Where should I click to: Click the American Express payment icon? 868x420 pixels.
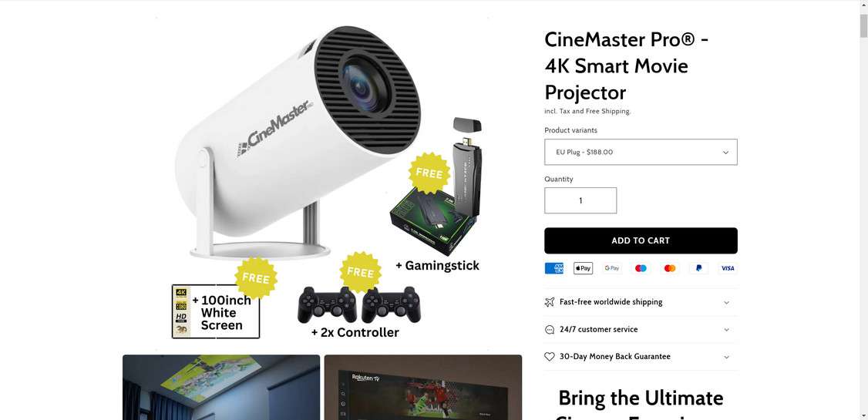553,268
